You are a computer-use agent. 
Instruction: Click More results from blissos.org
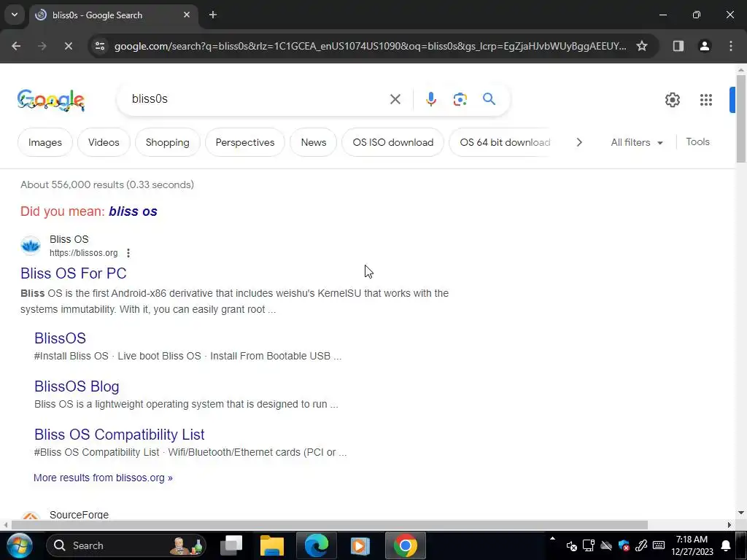103,478
